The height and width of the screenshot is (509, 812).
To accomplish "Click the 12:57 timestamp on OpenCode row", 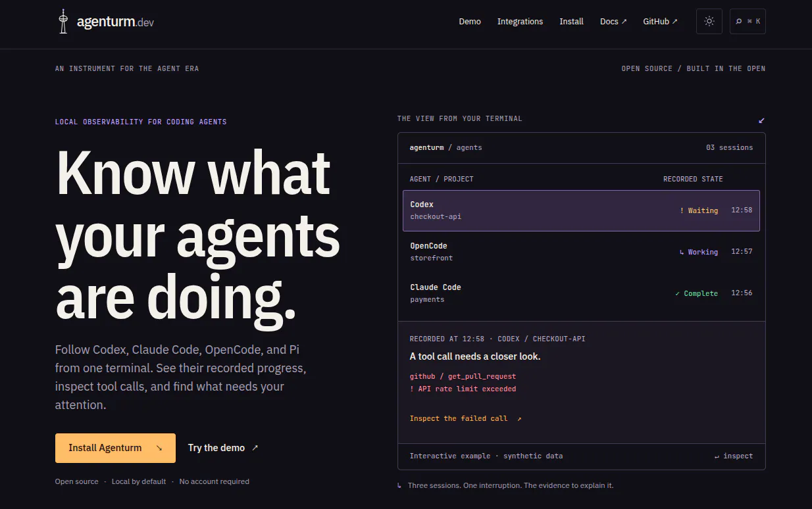I will click(x=742, y=252).
